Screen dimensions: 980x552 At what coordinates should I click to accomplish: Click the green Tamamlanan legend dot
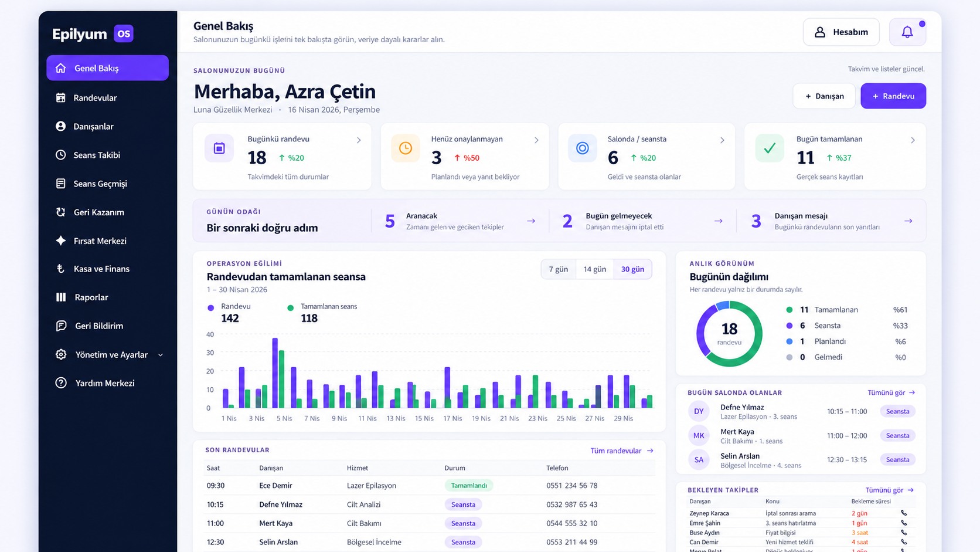(789, 310)
